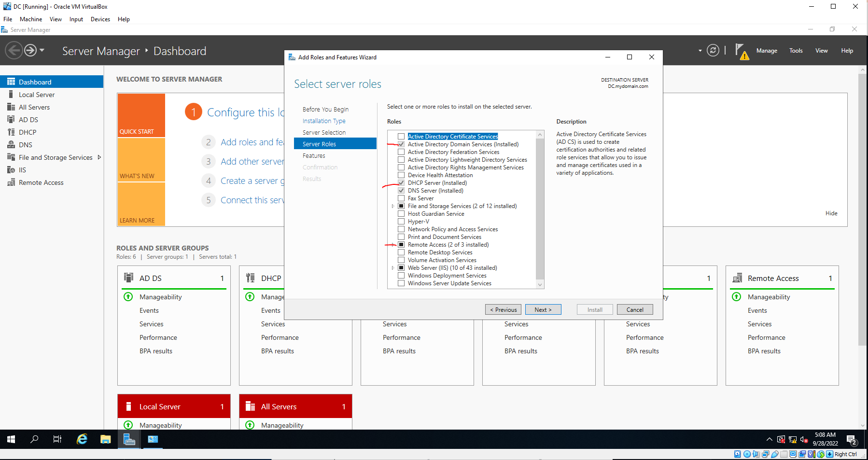Viewport: 868px width, 460px height.
Task: Click the Server Manager taskbar icon
Action: coord(129,439)
